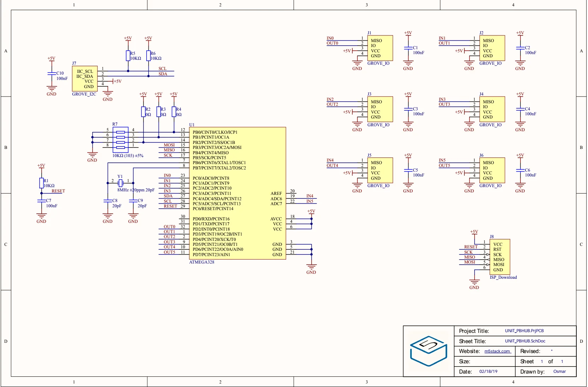Viewport: 588px width, 387px height.
Task: Click capacitor C10 100nF symbol
Action: tap(52, 74)
